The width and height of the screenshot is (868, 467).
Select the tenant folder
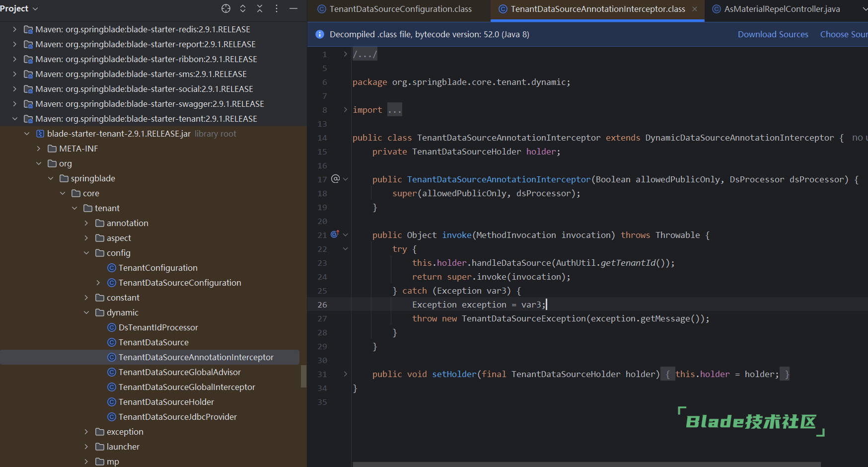(x=107, y=208)
